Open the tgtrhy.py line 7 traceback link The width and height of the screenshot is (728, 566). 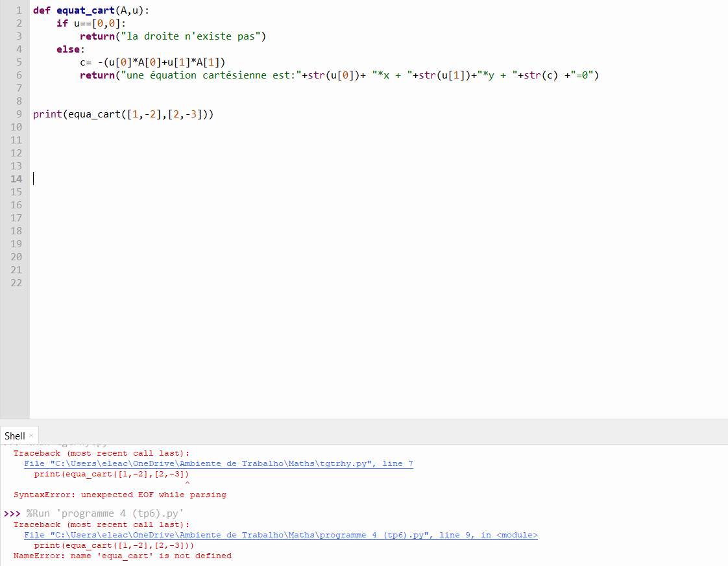218,463
